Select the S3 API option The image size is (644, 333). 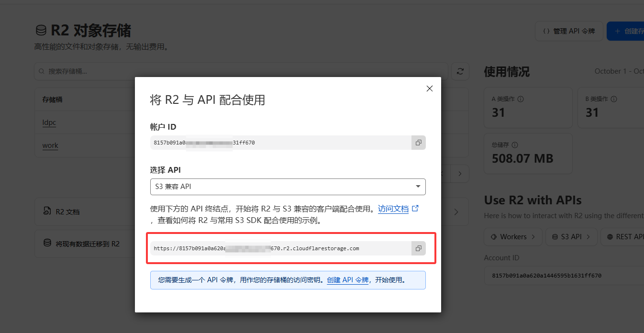click(571, 236)
